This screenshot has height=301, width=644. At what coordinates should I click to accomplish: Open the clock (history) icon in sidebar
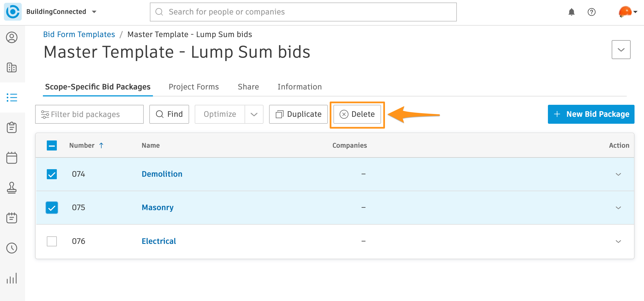coord(12,248)
